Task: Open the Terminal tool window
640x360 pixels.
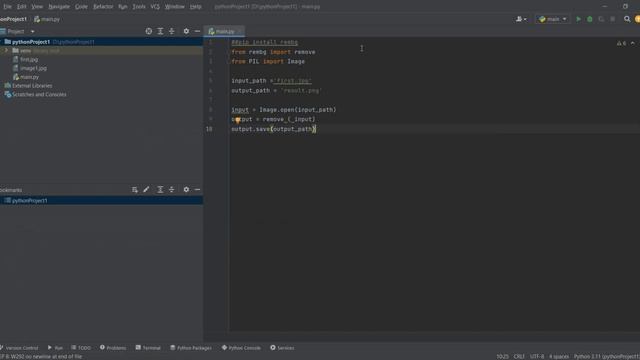Action: (x=148, y=348)
